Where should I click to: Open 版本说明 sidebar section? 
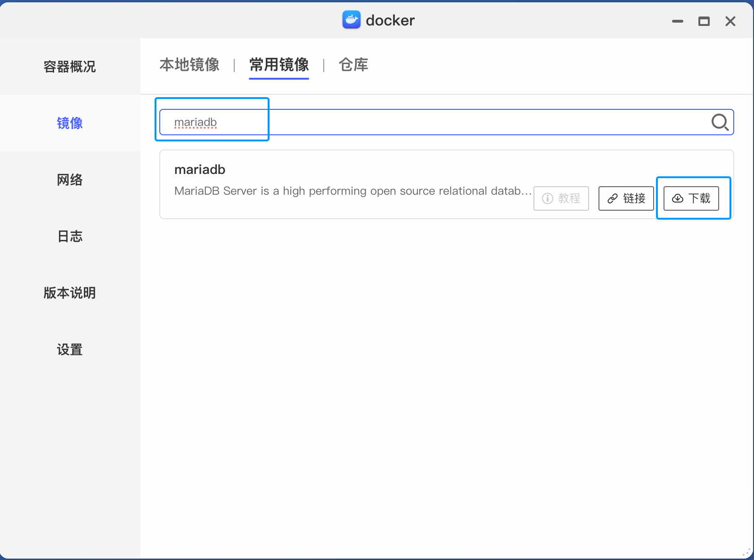click(x=70, y=293)
